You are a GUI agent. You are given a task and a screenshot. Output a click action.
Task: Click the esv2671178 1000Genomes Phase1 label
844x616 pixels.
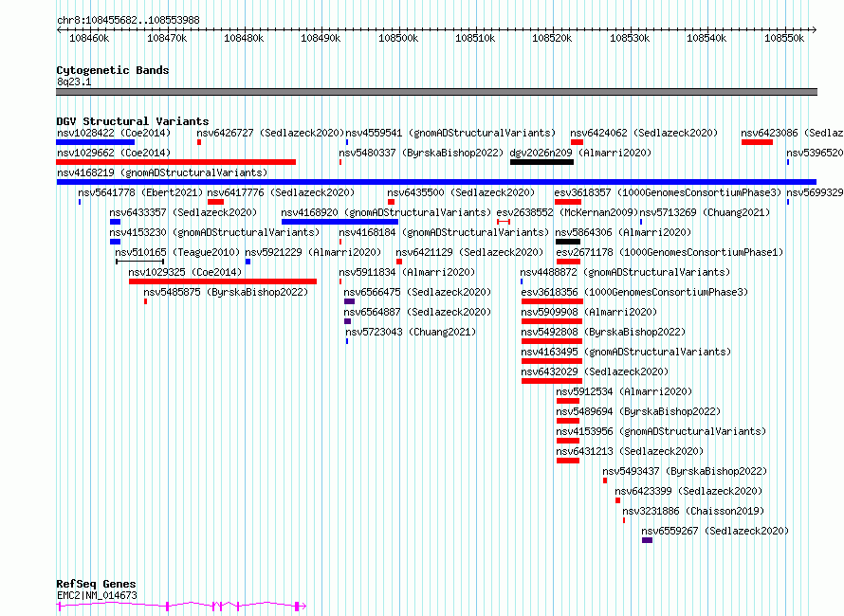(x=670, y=252)
